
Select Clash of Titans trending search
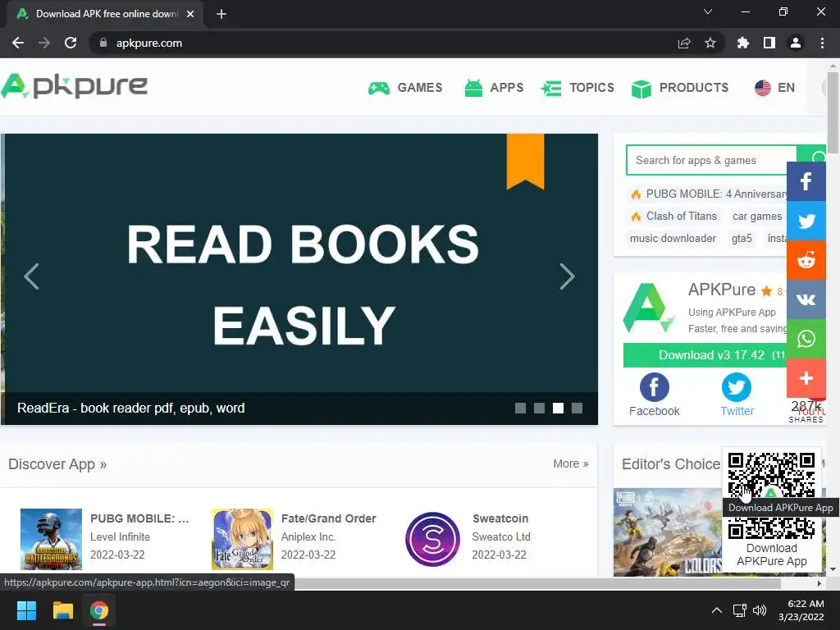pyautogui.click(x=673, y=217)
